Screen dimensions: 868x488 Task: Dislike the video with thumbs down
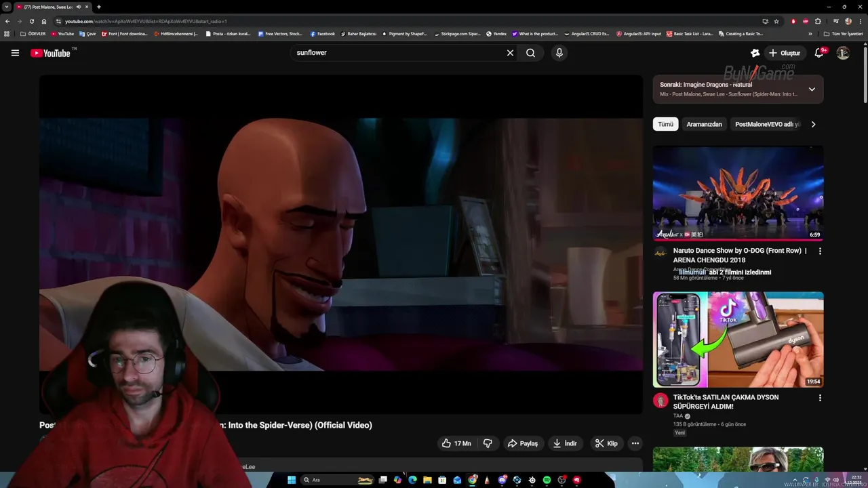click(x=488, y=443)
